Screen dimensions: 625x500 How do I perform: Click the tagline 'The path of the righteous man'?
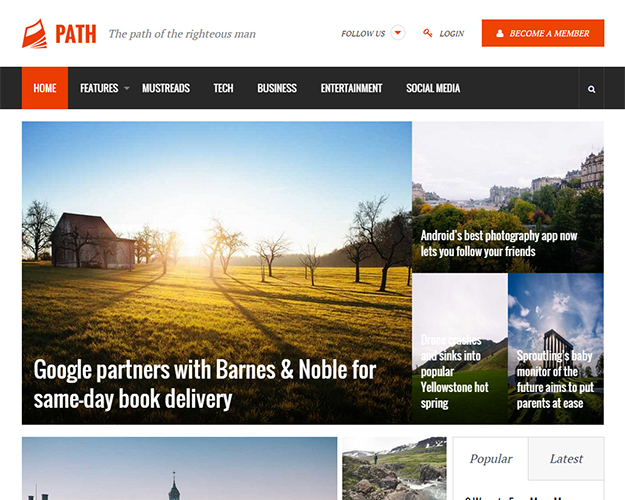(x=182, y=34)
